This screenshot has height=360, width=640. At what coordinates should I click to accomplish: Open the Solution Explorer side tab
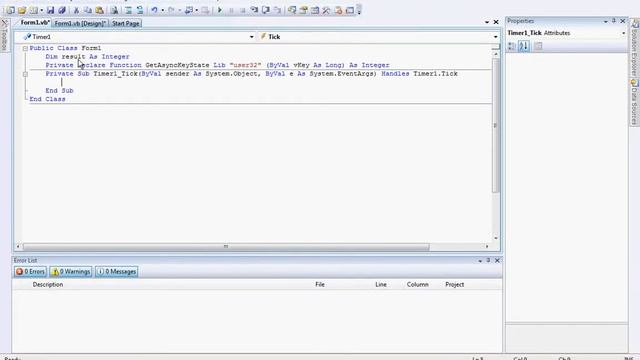[635, 48]
